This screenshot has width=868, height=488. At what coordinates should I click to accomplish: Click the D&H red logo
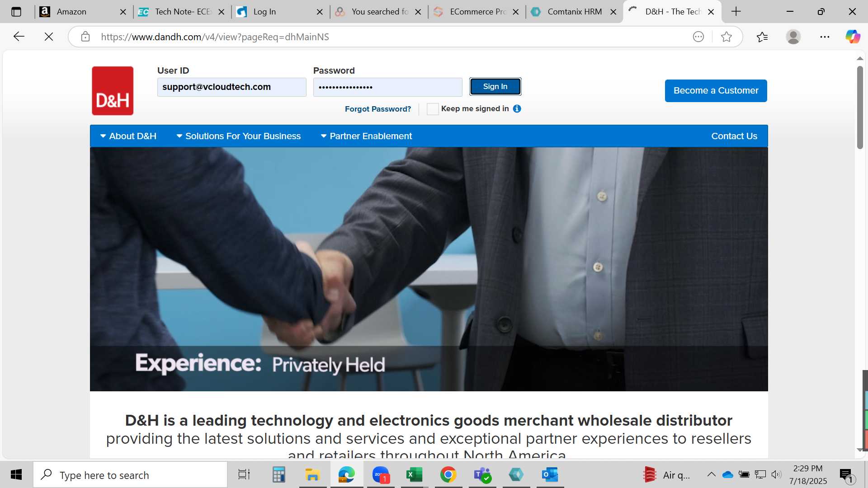click(113, 91)
